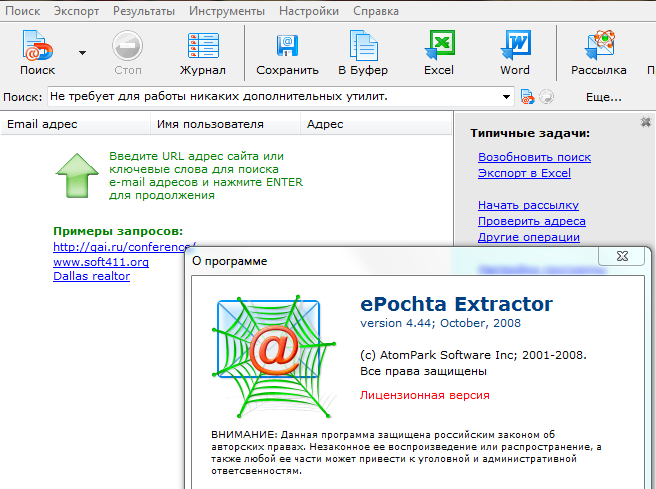Open the Поиск menu

[23, 11]
